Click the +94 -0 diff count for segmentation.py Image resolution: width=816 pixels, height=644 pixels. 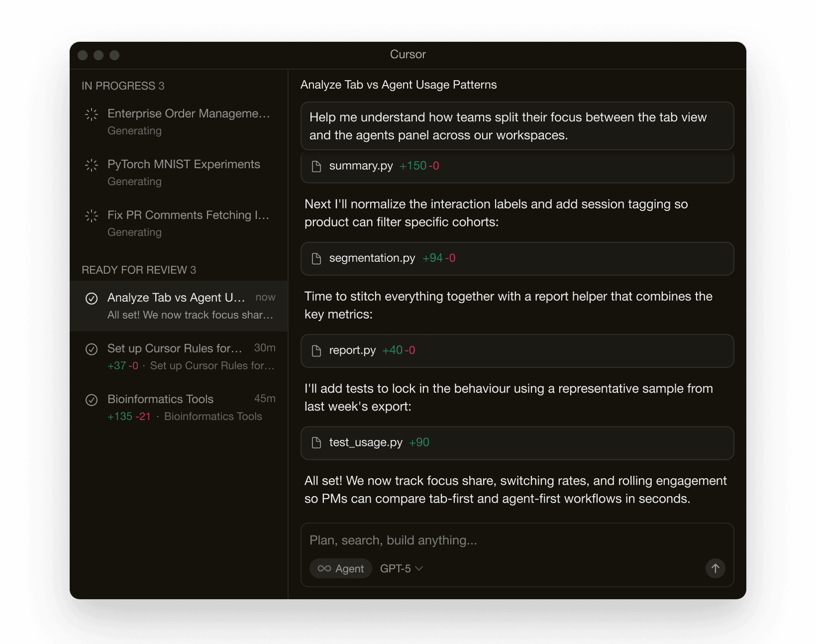pyautogui.click(x=439, y=258)
